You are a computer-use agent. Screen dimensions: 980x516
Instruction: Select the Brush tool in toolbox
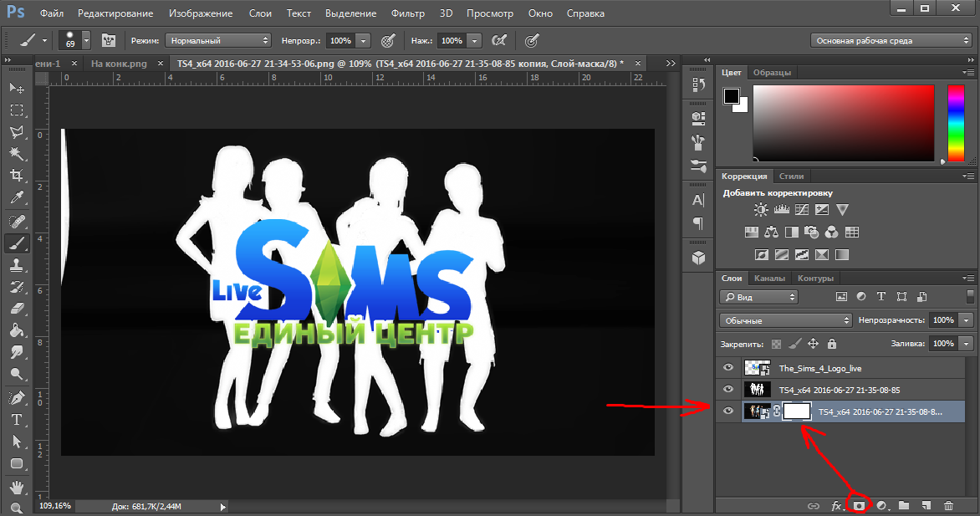tap(17, 243)
